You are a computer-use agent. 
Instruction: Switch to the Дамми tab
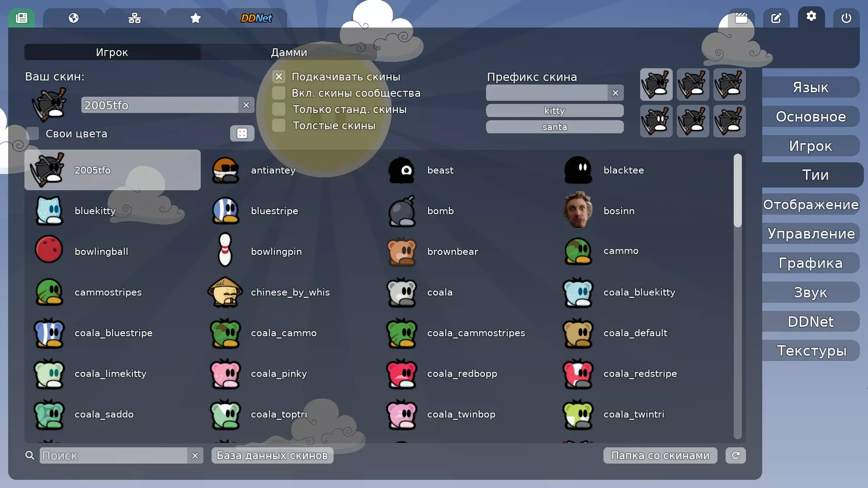pos(288,52)
